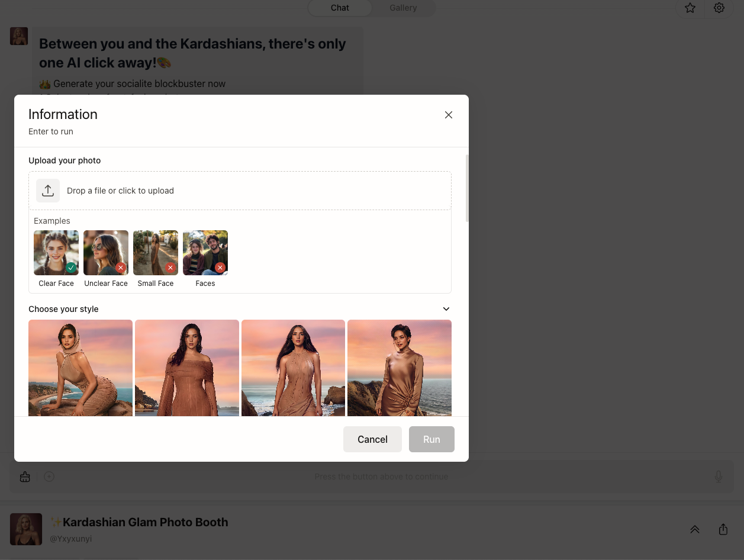744x560 pixels.
Task: Click the Run button
Action: 431,439
